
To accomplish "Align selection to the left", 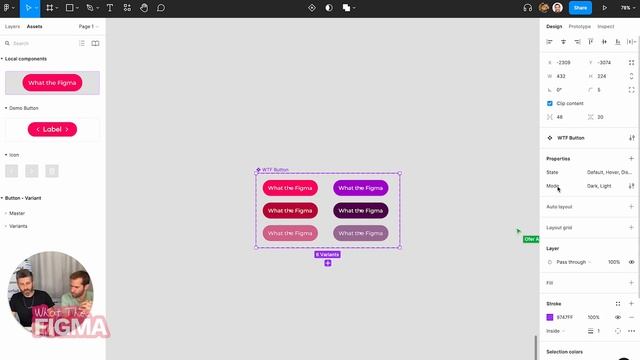I will (x=549, y=42).
